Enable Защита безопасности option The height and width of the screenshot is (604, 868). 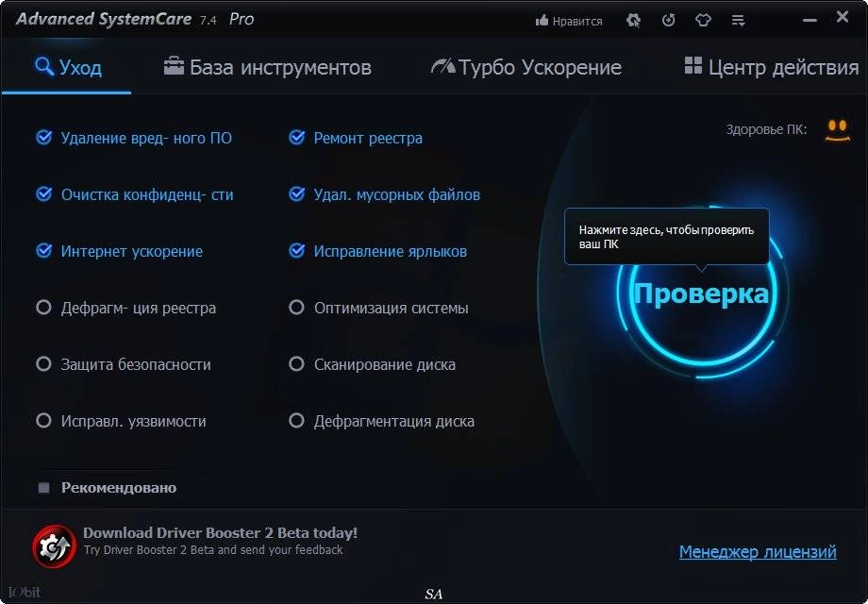(43, 363)
